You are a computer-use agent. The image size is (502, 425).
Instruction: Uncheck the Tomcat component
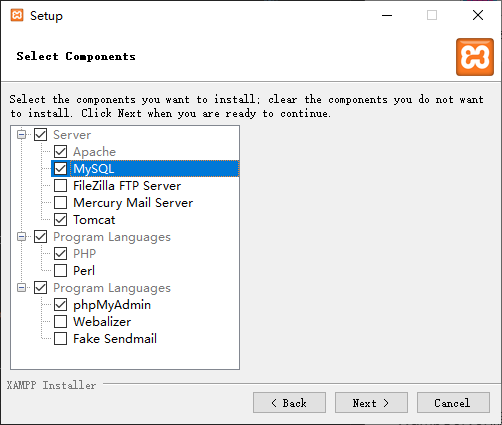pyautogui.click(x=60, y=220)
